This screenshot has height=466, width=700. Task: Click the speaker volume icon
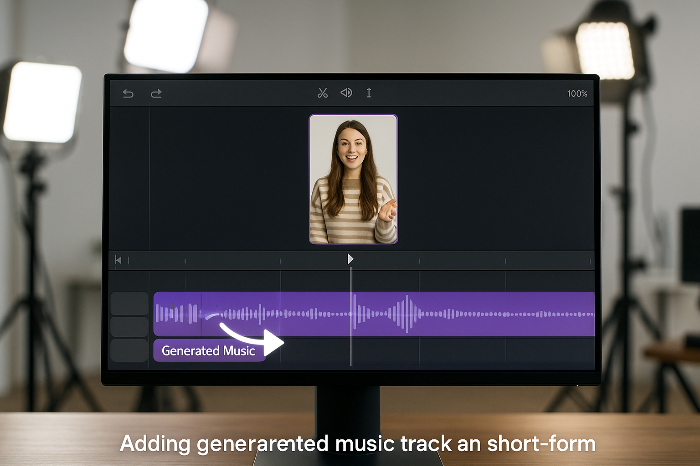pos(346,93)
